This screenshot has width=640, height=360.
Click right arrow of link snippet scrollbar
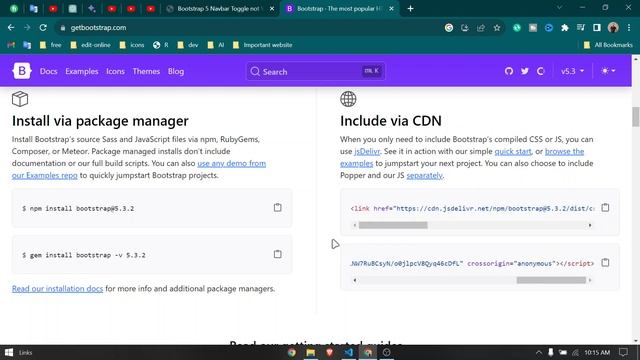[x=590, y=225]
